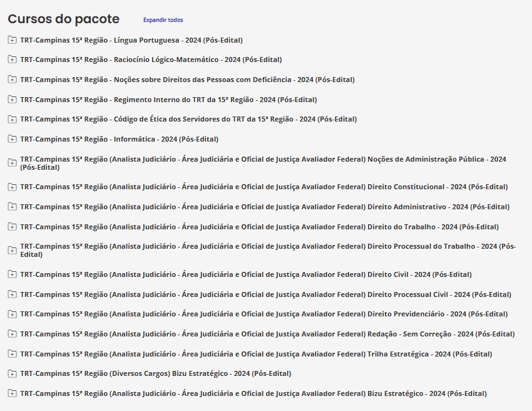Image resolution: width=532 pixels, height=411 pixels.
Task: Expand the Informática course folder icon
Action: coord(13,139)
